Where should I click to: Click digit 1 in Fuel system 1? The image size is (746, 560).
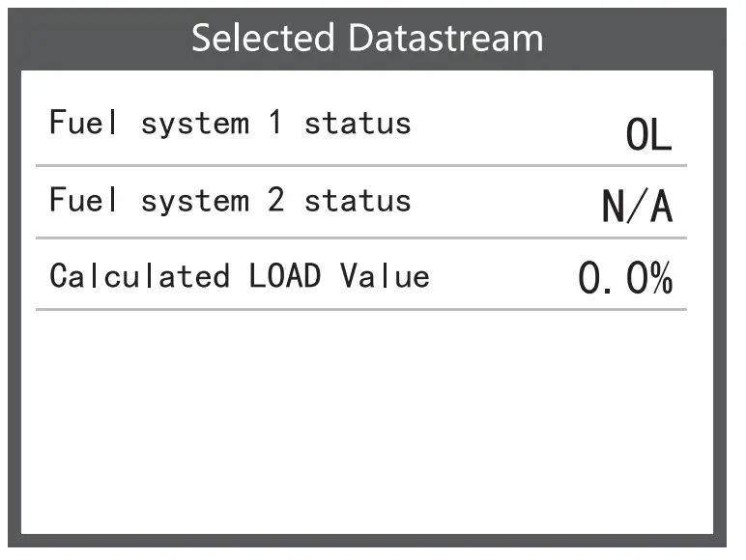(x=276, y=124)
